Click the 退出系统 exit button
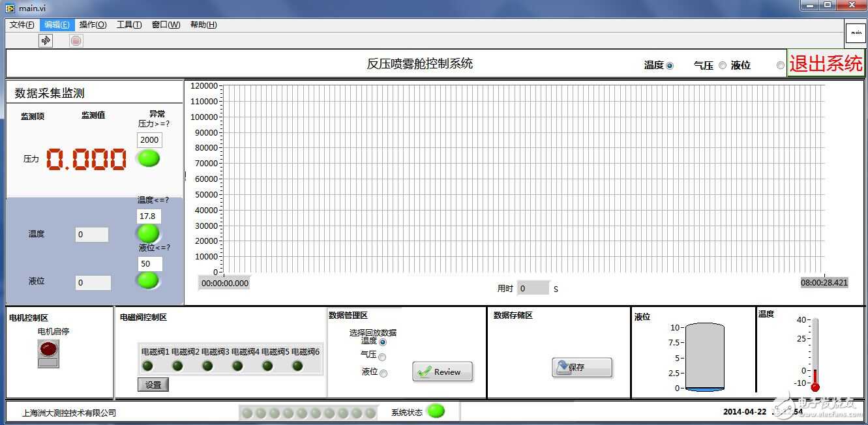 [826, 63]
